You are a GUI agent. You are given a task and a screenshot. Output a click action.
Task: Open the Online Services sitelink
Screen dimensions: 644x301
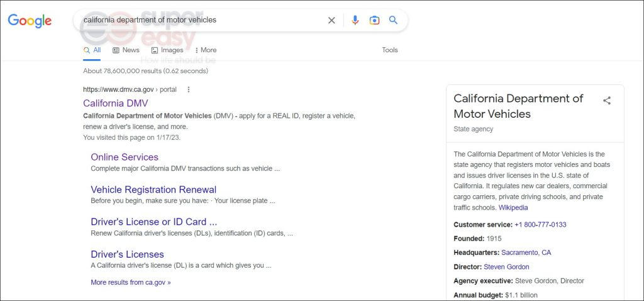[125, 157]
